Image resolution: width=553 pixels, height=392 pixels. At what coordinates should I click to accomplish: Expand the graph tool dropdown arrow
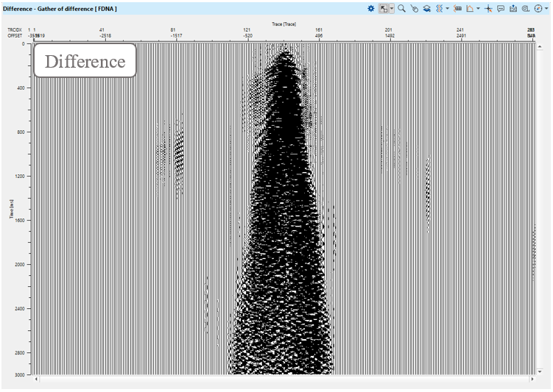478,8
